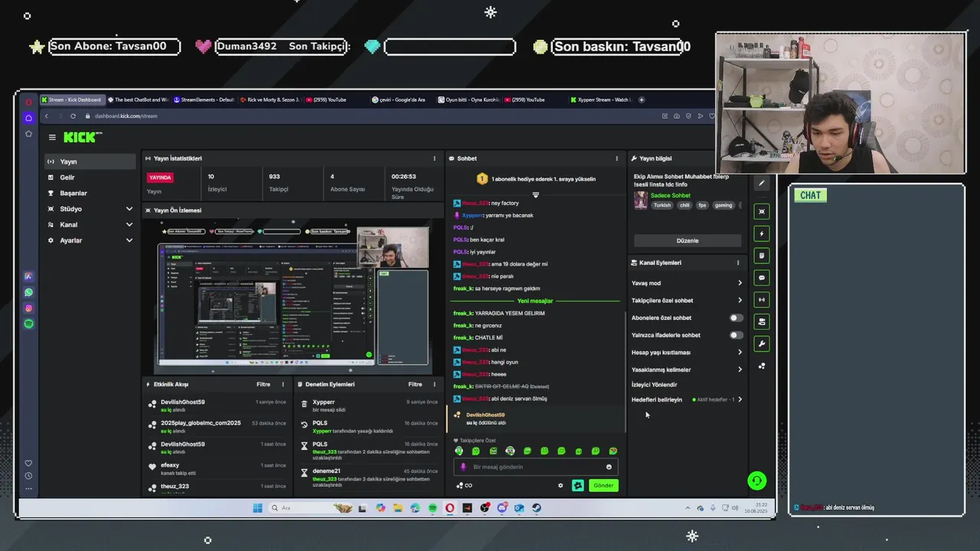Open the pencil edit tool in right toolbar

(761, 183)
